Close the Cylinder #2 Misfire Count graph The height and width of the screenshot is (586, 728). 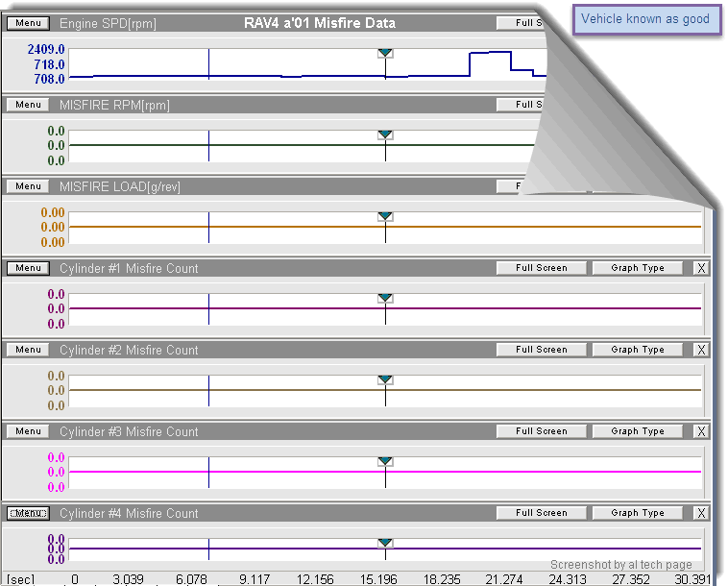pos(700,351)
